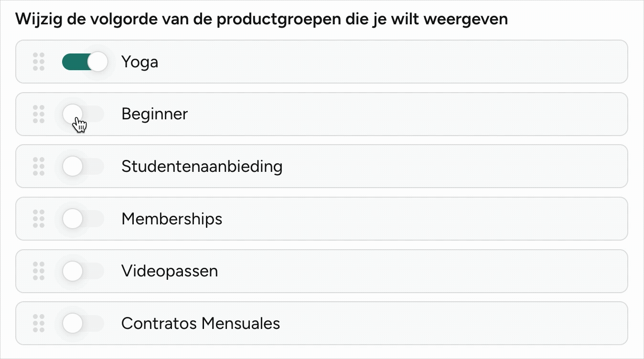Select the Videopassen label

pyautogui.click(x=170, y=271)
